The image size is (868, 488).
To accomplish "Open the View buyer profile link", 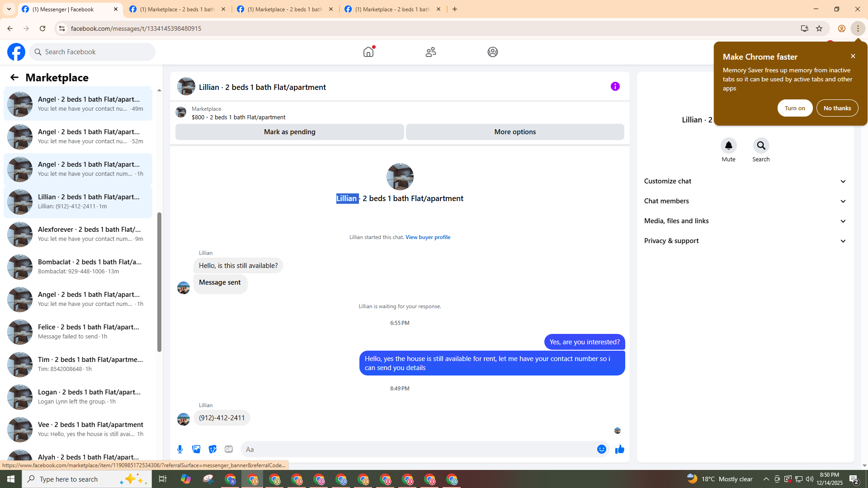I will coord(428,237).
